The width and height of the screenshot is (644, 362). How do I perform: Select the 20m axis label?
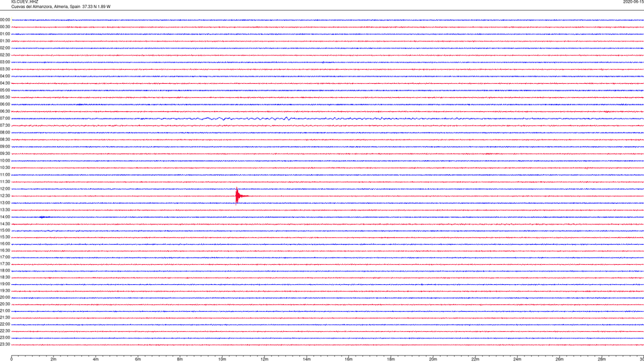[x=433, y=359]
